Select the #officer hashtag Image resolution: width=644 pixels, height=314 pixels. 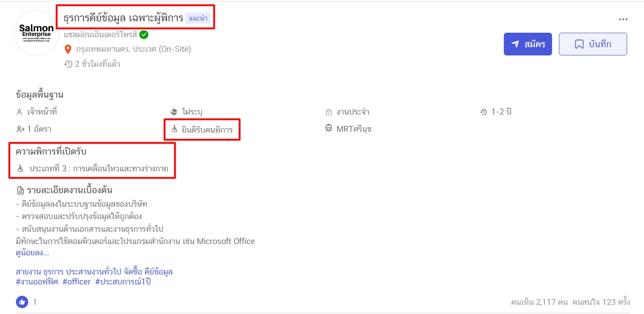(x=76, y=282)
